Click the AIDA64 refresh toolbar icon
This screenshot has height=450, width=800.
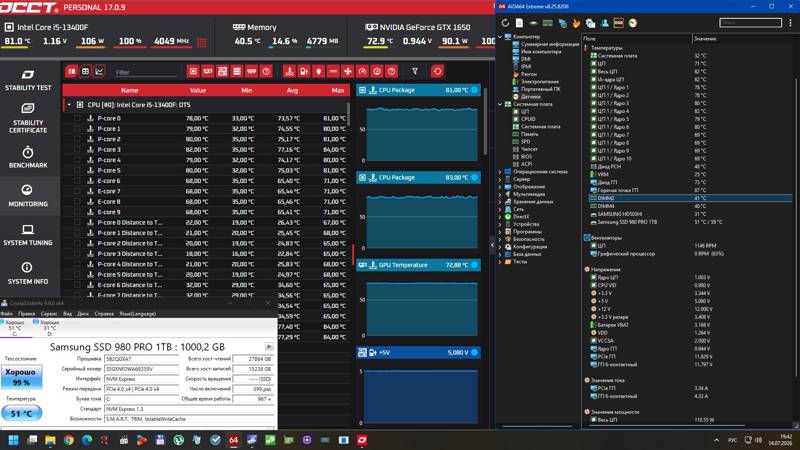pyautogui.click(x=505, y=23)
